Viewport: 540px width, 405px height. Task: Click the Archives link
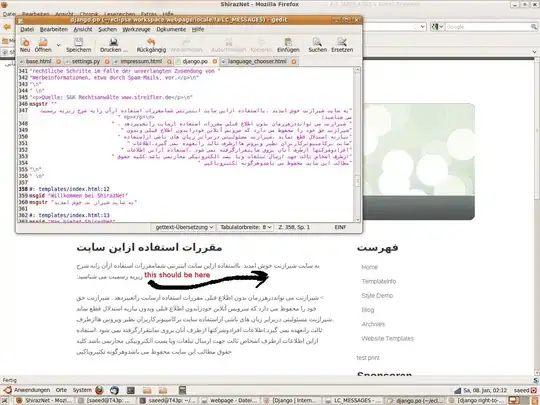tap(373, 324)
